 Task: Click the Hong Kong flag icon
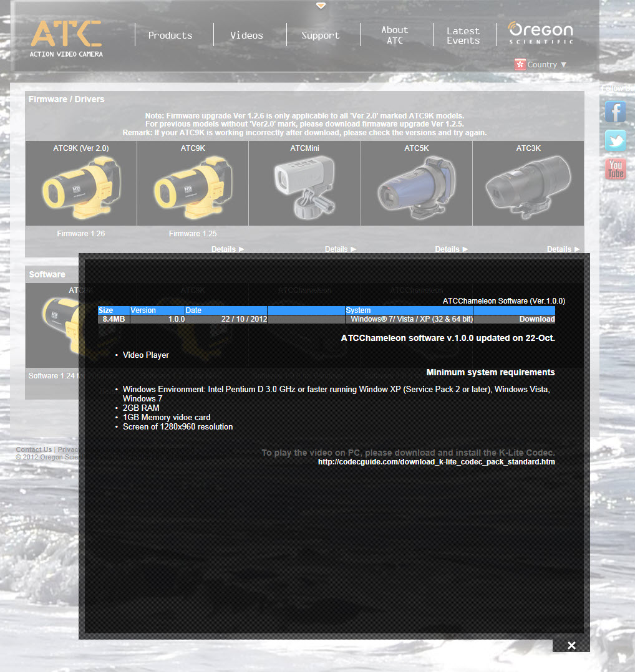coord(520,64)
